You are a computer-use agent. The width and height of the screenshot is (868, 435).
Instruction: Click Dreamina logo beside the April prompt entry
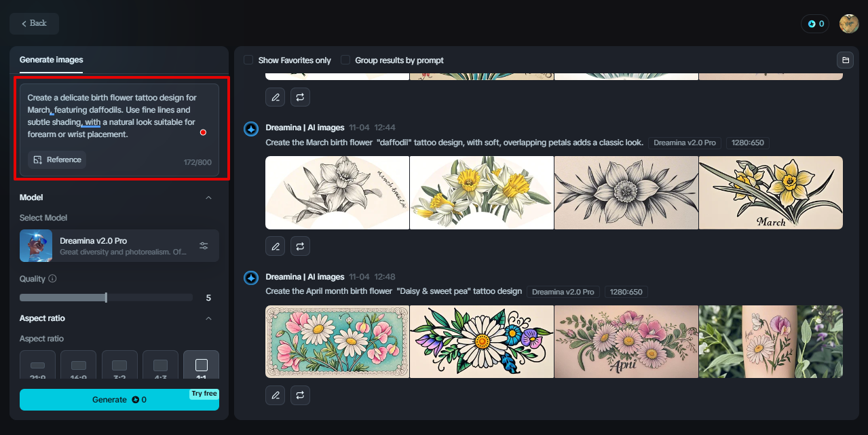click(251, 278)
